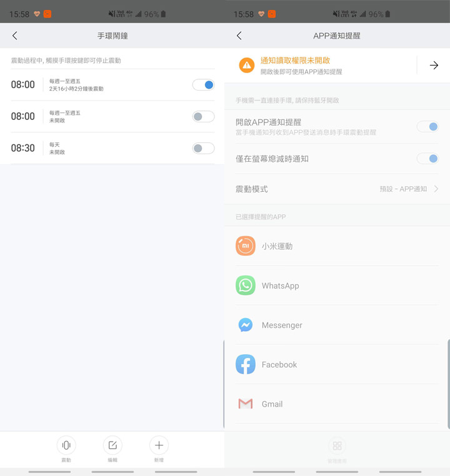450x476 pixels.
Task: Toggle 開啟APP通知提醒 switch
Action: click(427, 127)
